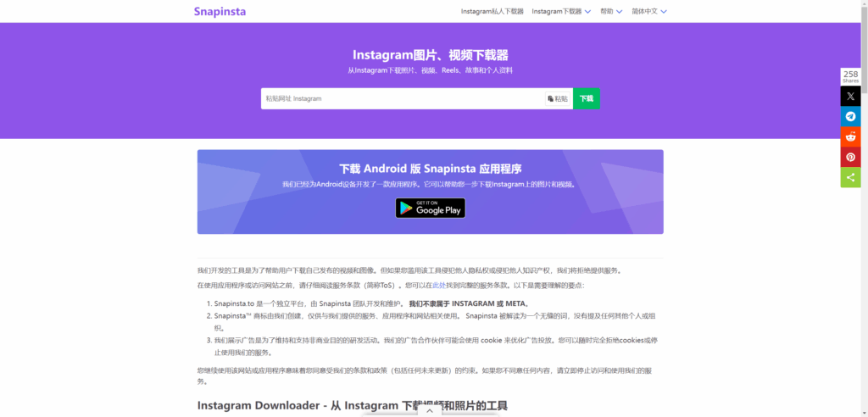This screenshot has height=417, width=868.
Task: Share via the Reddit icon
Action: point(850,136)
